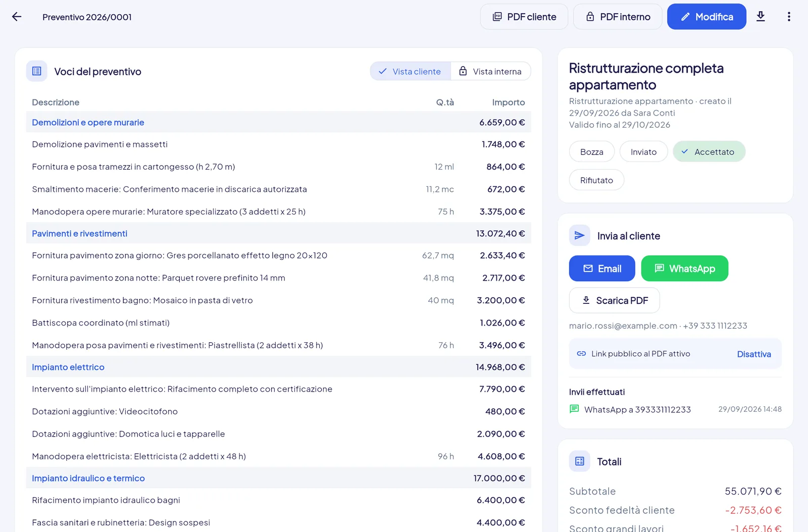
Task: Click the download icon in the top bar
Action: coord(761,17)
